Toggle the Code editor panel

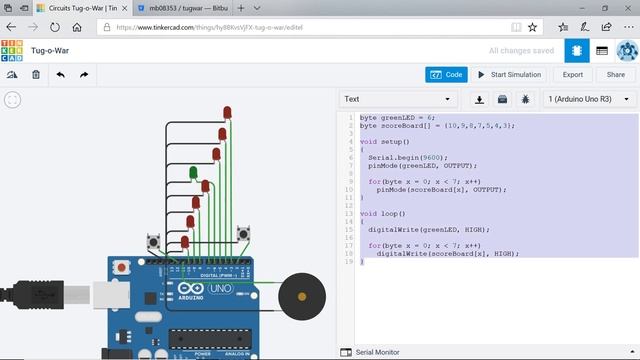pos(446,75)
